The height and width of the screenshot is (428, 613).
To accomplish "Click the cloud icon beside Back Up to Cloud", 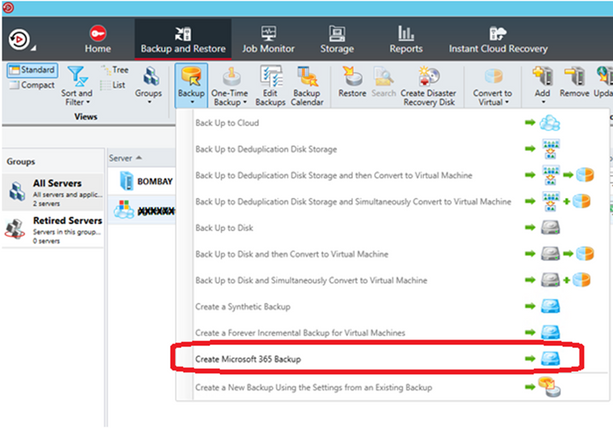I will 550,123.
